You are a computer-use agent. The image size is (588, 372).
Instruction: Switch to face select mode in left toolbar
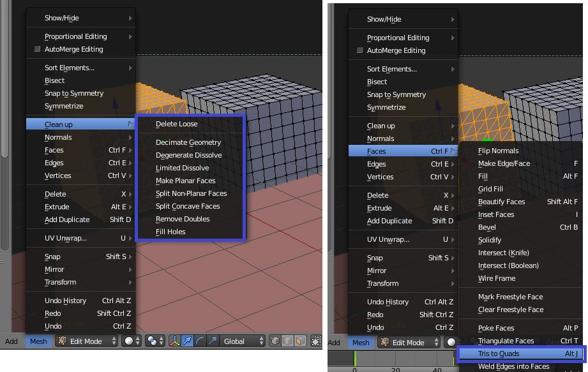300,341
